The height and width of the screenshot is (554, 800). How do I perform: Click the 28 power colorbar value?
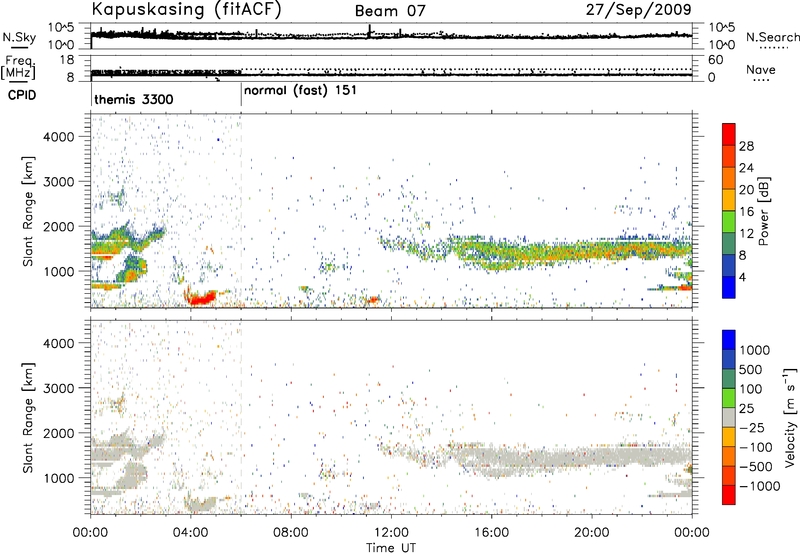click(x=746, y=146)
